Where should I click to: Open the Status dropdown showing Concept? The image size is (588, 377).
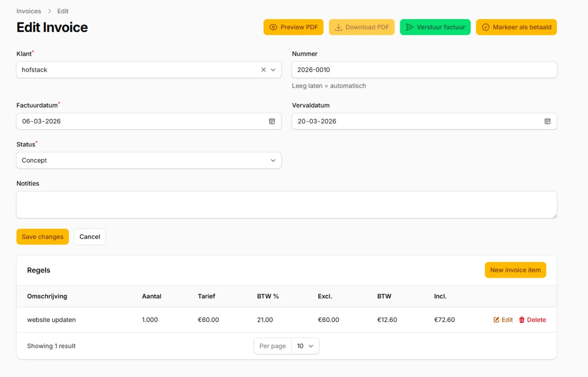(x=149, y=160)
